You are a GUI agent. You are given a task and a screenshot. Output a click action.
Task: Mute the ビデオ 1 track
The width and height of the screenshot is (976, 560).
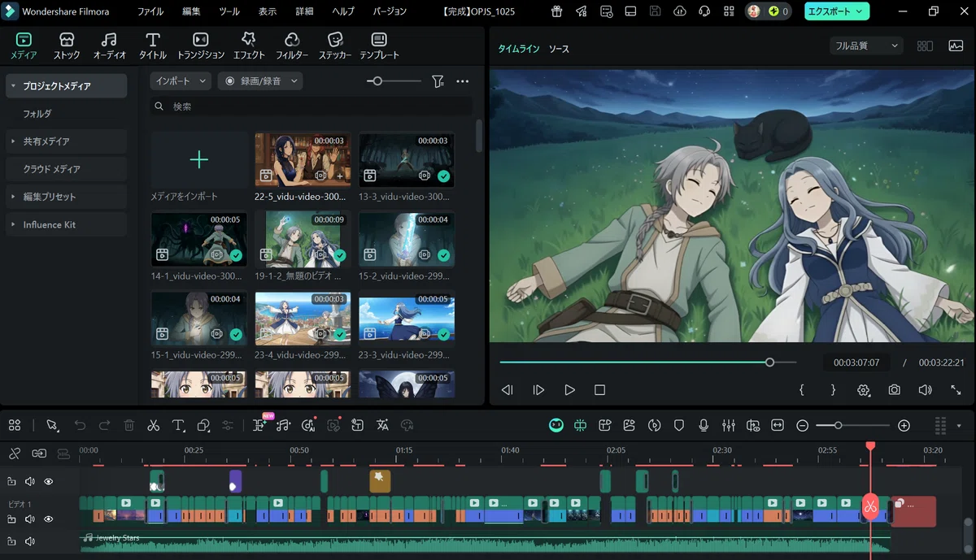coord(30,519)
